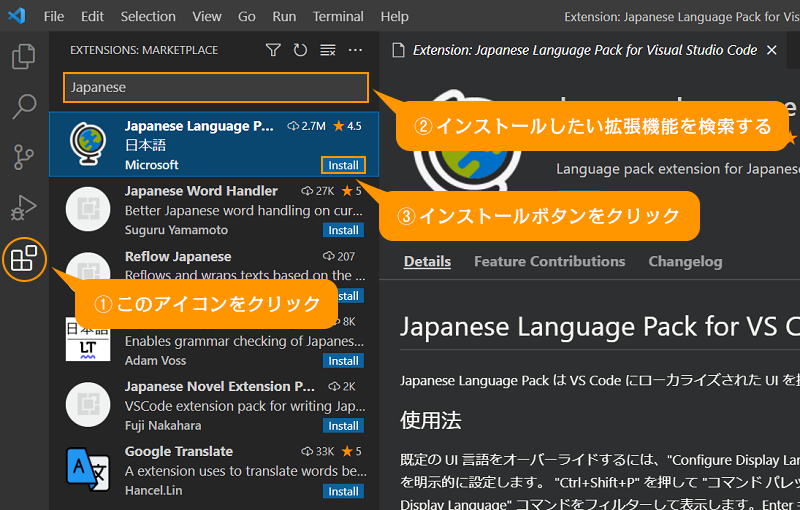This screenshot has height=510, width=800.
Task: Install Japanese Novel Extension Pack
Action: 343,425
